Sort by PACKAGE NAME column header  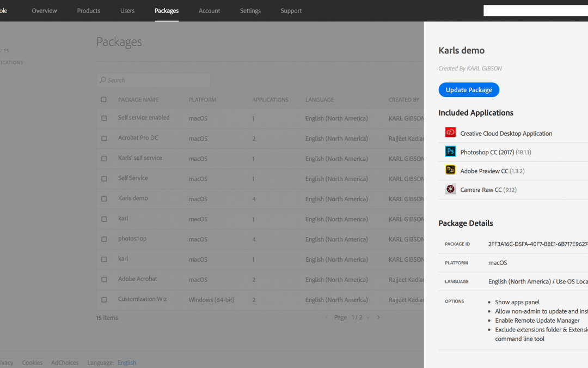click(138, 100)
